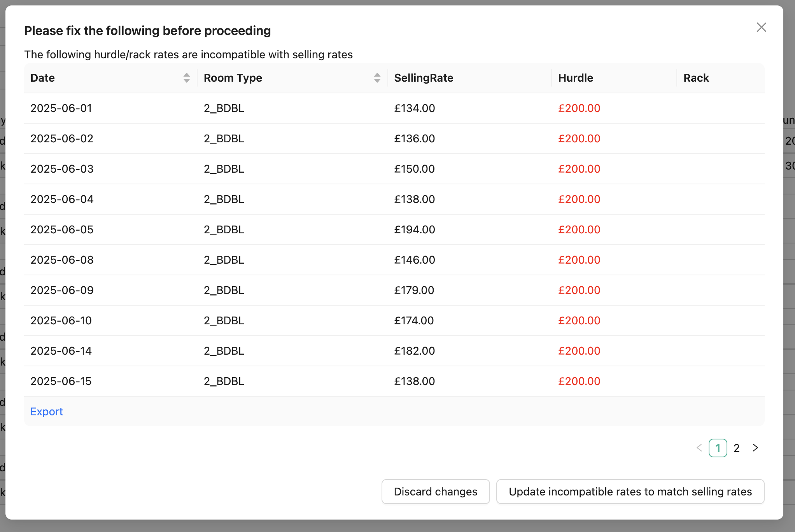Close the incompatible rates dialog

761,27
